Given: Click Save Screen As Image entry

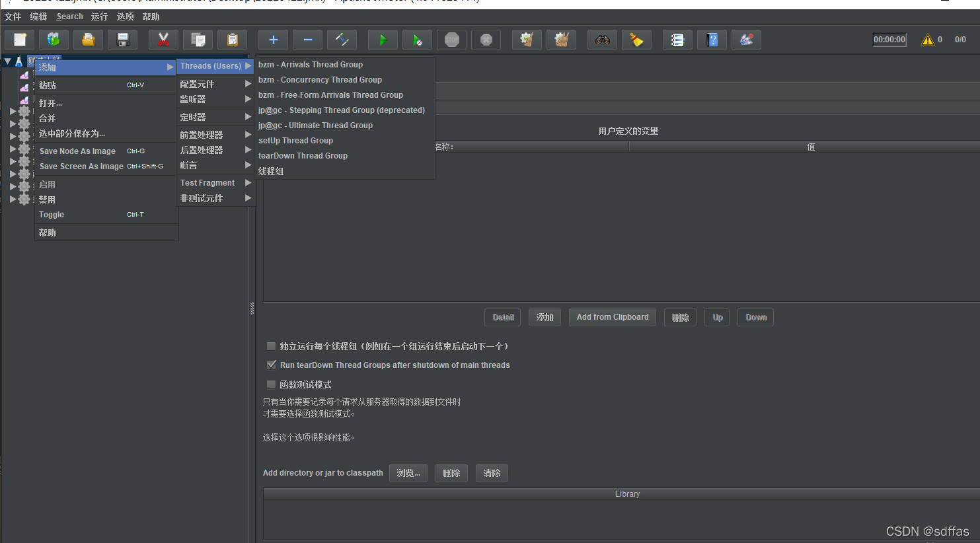Looking at the screenshot, I should pos(106,166).
